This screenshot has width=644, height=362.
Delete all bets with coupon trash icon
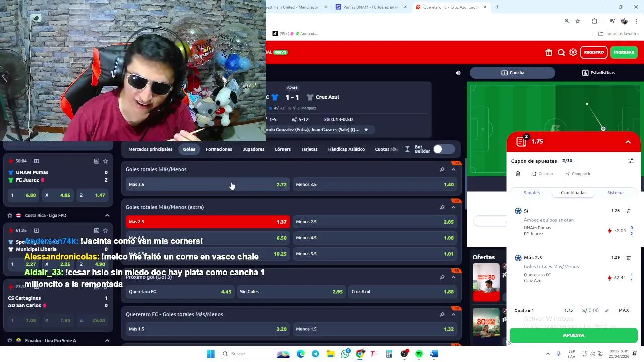click(x=518, y=174)
